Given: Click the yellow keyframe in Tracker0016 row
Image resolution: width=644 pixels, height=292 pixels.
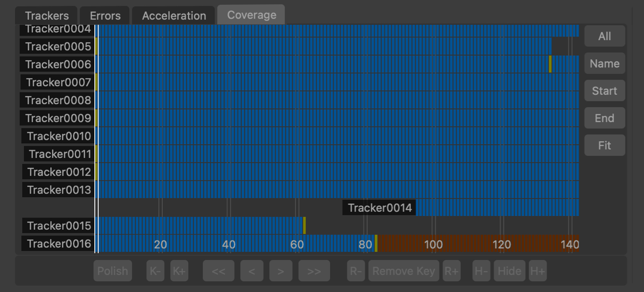Looking at the screenshot, I should point(376,243).
